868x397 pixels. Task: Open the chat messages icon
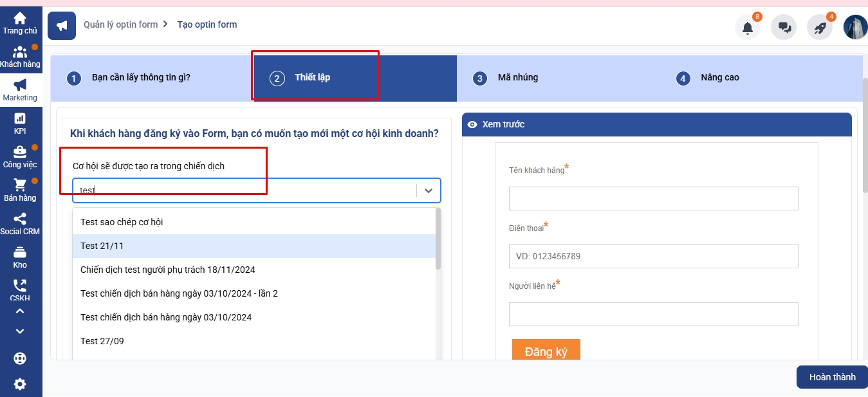click(784, 28)
